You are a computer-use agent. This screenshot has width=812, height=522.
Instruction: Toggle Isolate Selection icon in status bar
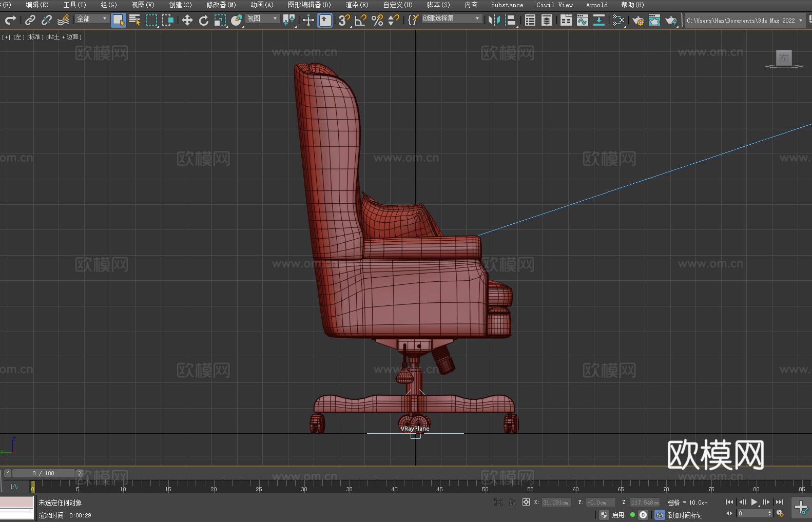[x=498, y=502]
